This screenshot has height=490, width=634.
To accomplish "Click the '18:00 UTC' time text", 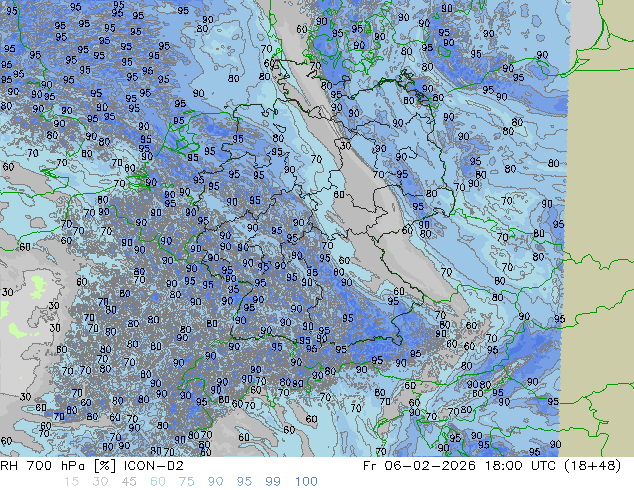I will (520, 466).
